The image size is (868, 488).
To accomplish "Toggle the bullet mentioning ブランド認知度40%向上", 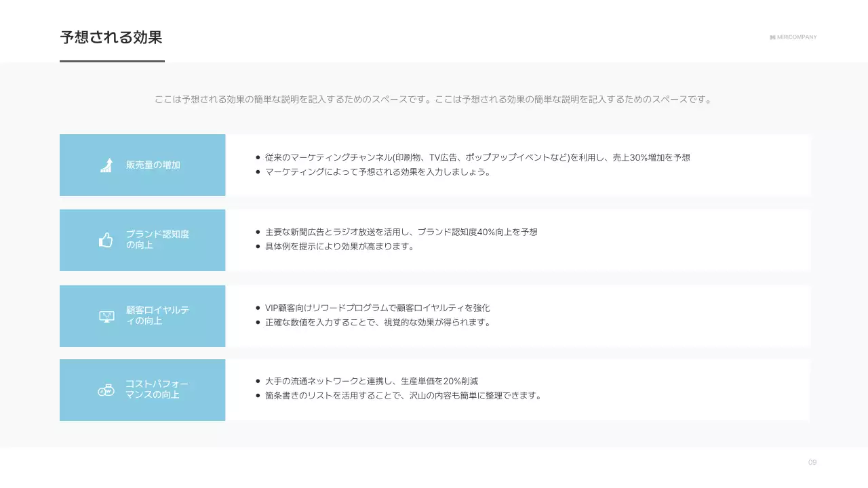I will tap(399, 231).
